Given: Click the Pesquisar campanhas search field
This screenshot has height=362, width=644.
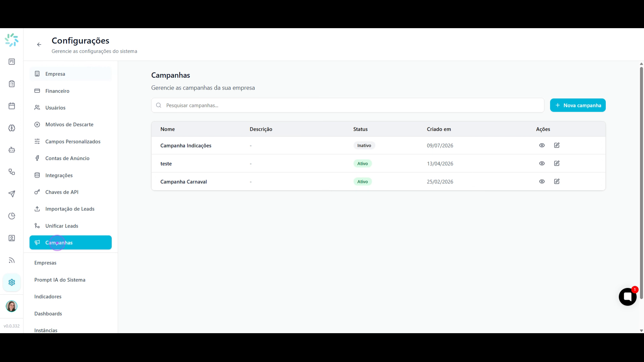Looking at the screenshot, I should (x=347, y=105).
